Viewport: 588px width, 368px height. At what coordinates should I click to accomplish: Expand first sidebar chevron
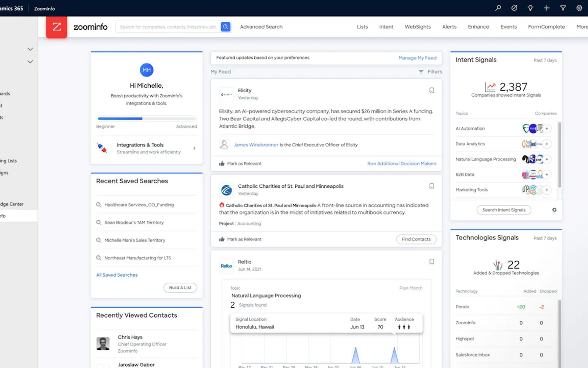click(x=30, y=49)
